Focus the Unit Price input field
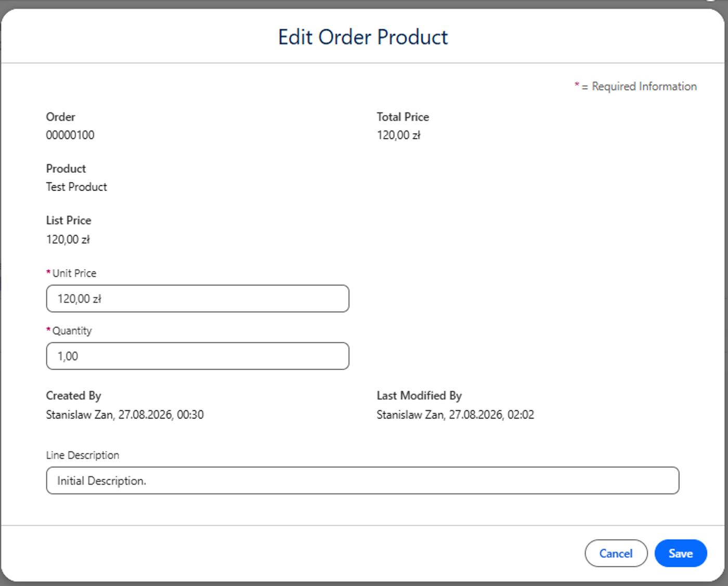 [198, 299]
